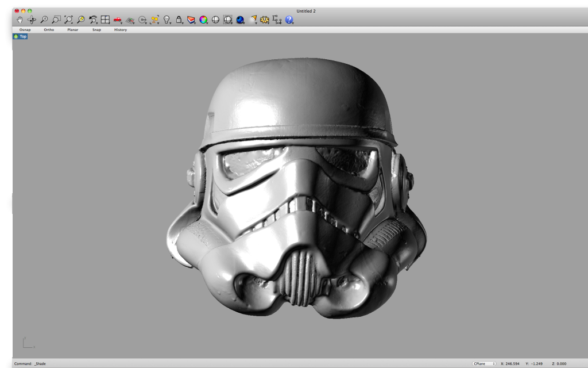
Task: Open the object snap circle icon
Action: coord(142,20)
